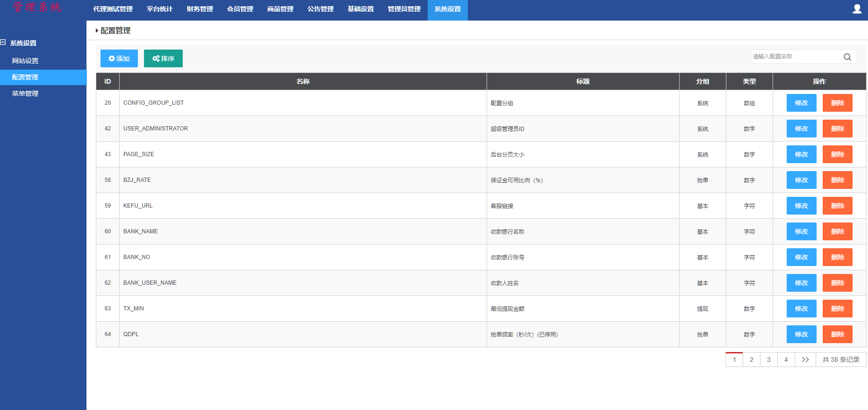Click 删除 for the BANK_NAME entry

[x=837, y=231]
